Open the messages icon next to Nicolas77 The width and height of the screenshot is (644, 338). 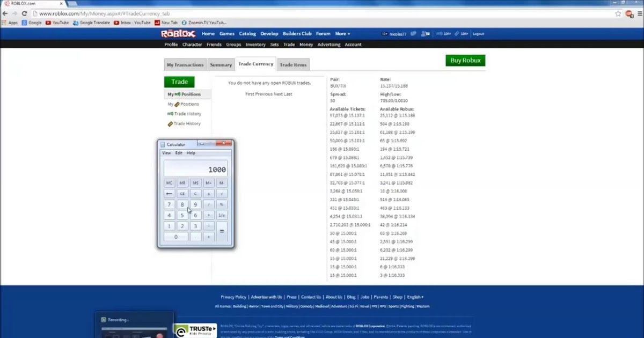[x=413, y=34]
